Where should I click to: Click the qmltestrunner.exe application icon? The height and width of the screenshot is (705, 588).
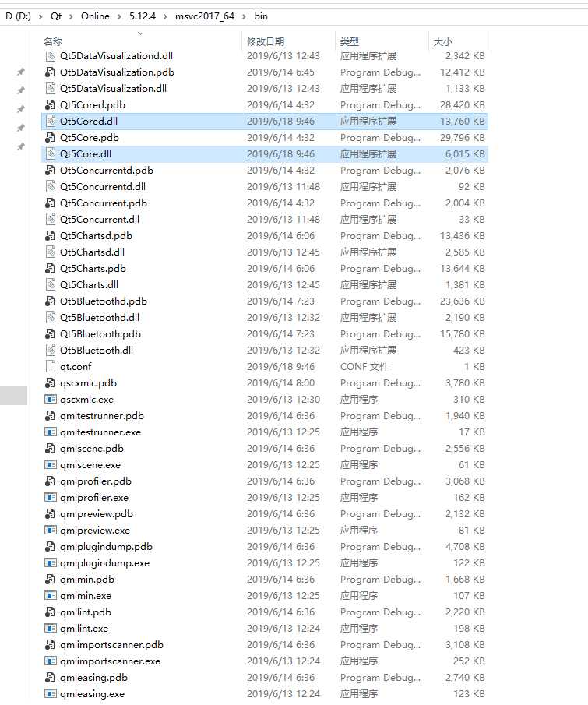point(51,432)
